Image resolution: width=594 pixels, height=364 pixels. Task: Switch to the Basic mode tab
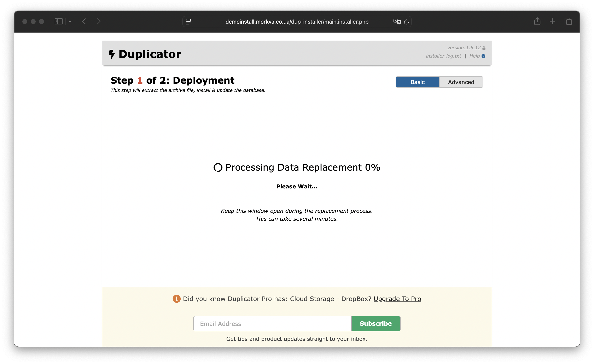coord(418,82)
